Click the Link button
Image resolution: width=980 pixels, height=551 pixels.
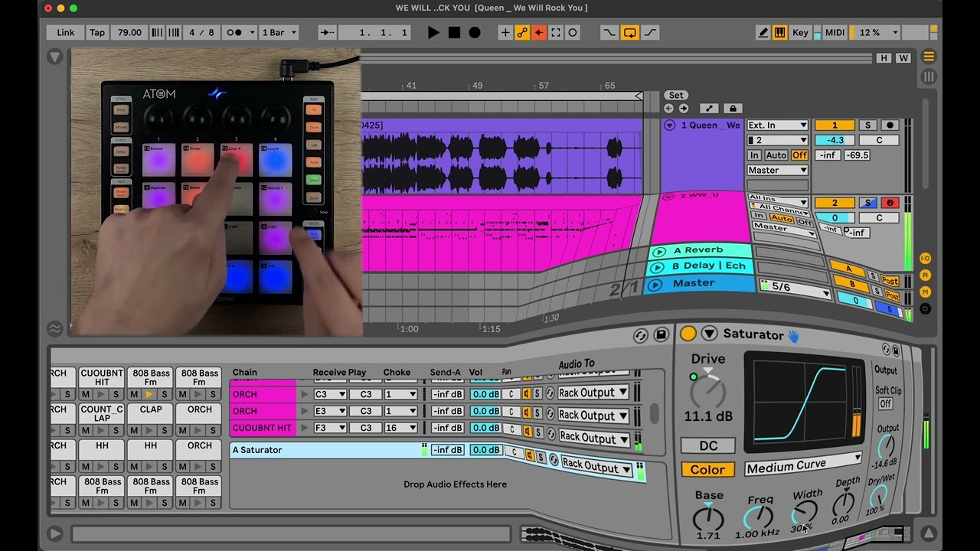66,32
